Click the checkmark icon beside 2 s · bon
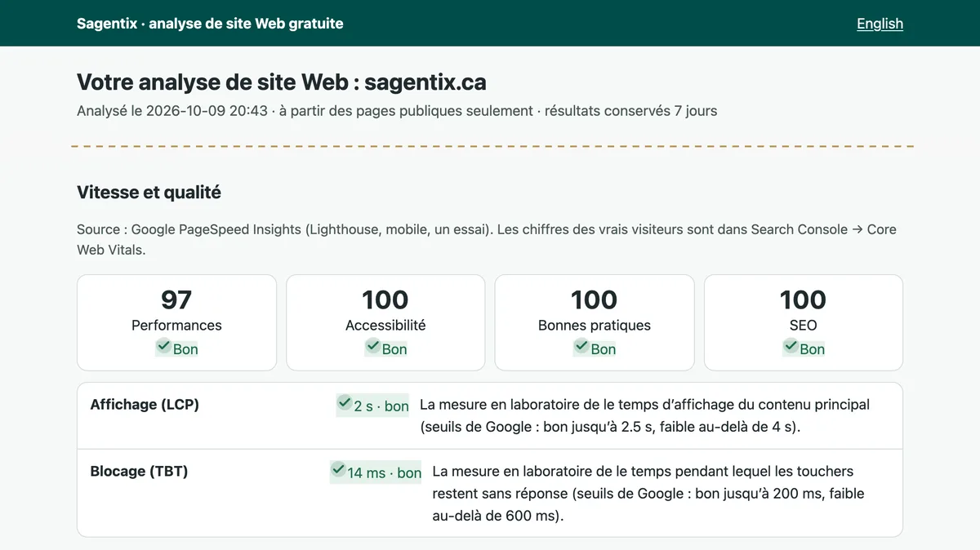This screenshot has height=550, width=980. click(x=345, y=404)
